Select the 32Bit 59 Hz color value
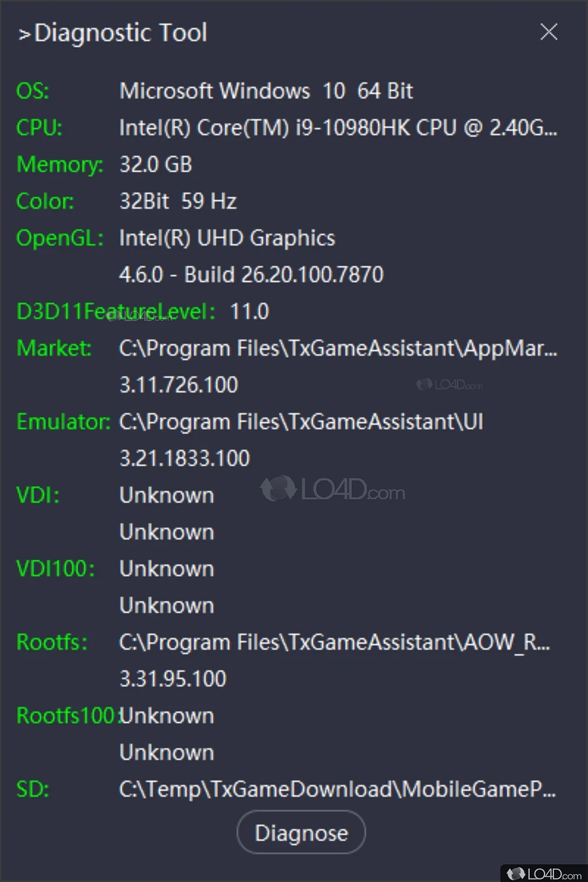The height and width of the screenshot is (882, 588). tap(178, 201)
